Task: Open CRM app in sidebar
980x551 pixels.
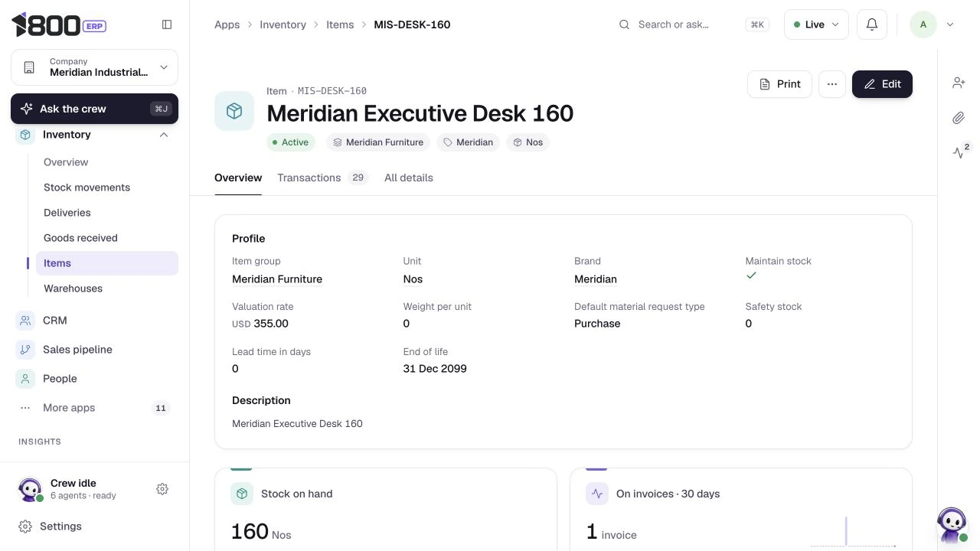Action: 94,321
